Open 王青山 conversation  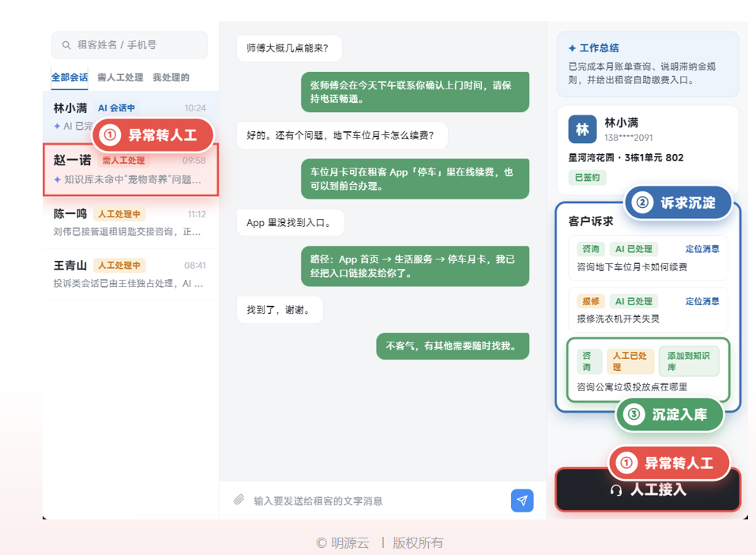click(130, 274)
